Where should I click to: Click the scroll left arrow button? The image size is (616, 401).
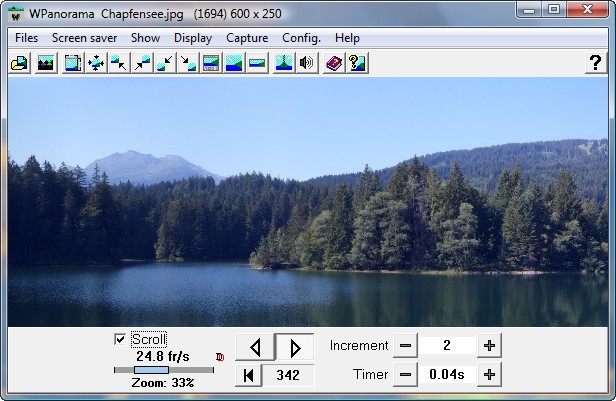pos(255,348)
